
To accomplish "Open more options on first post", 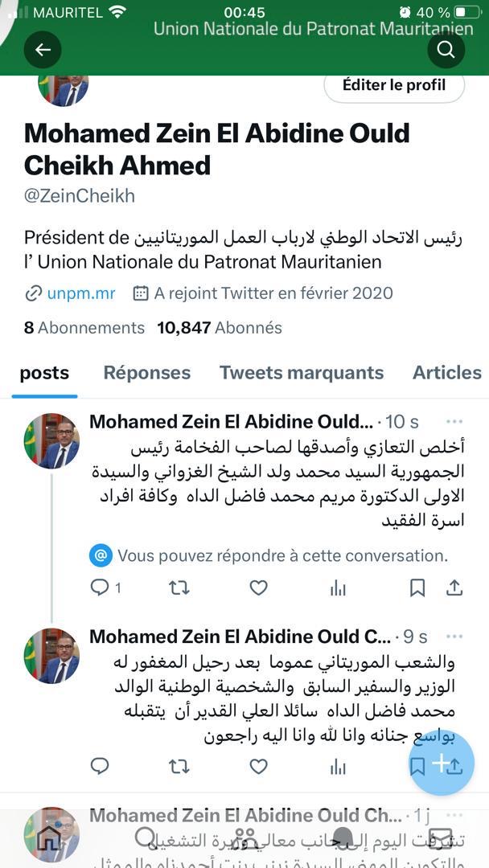I will tap(454, 422).
